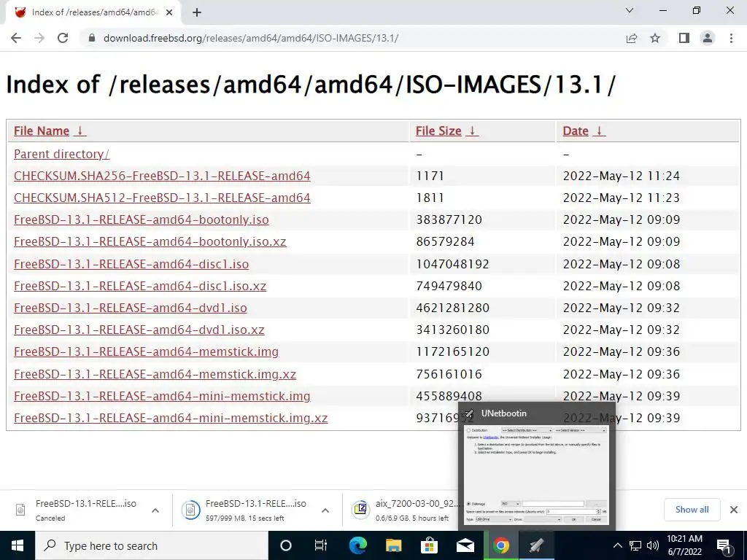Open the aix_7200 download item
Screen dimensions: 747x560
[405, 510]
